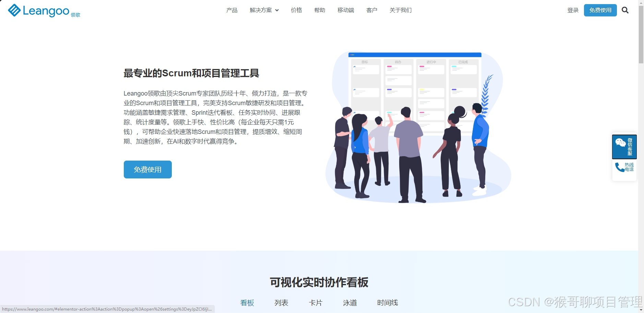Select the 时间线 tab label
The width and height of the screenshot is (644, 313).
387,303
